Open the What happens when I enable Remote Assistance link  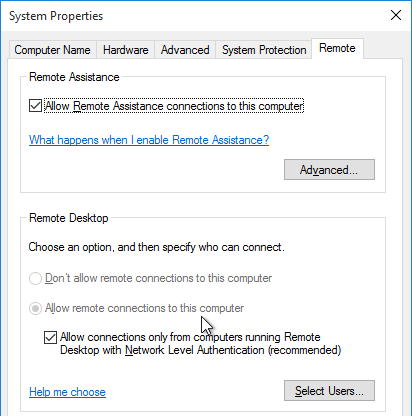point(149,140)
